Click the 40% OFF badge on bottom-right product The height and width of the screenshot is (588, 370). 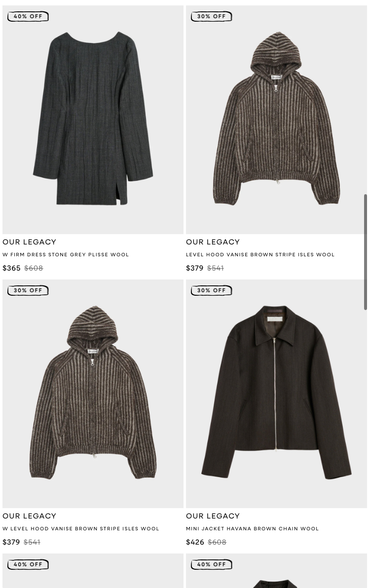pos(211,564)
